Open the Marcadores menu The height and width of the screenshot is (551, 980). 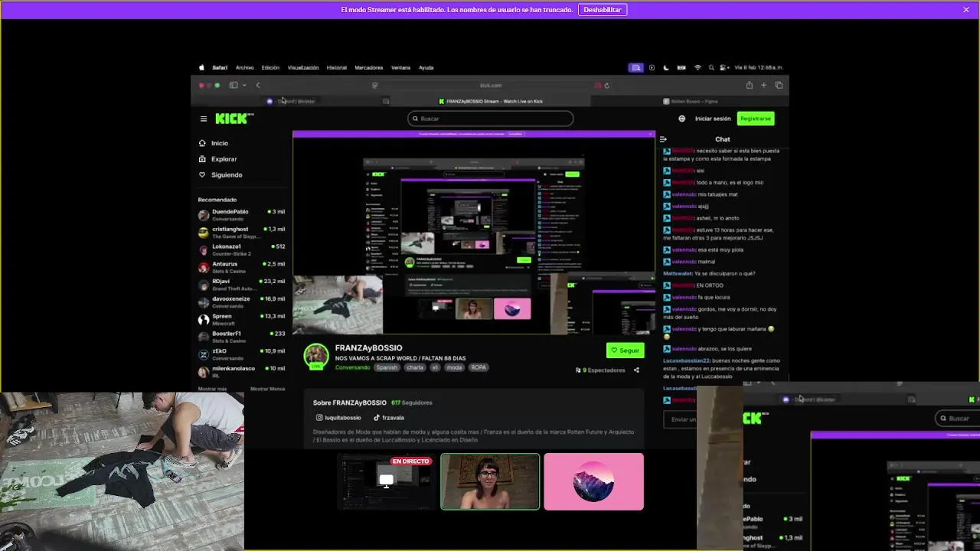tap(369, 67)
